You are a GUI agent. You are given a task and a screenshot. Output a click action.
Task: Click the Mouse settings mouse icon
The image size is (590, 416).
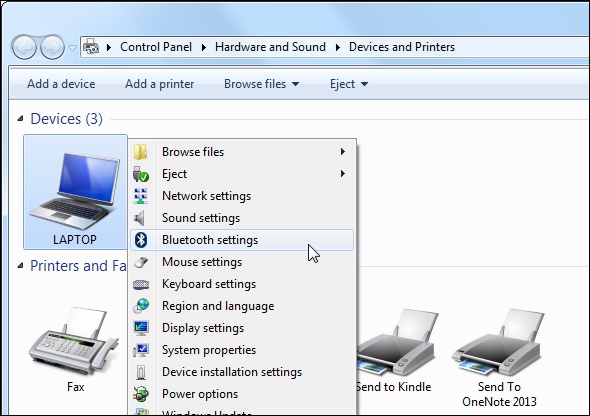point(141,262)
